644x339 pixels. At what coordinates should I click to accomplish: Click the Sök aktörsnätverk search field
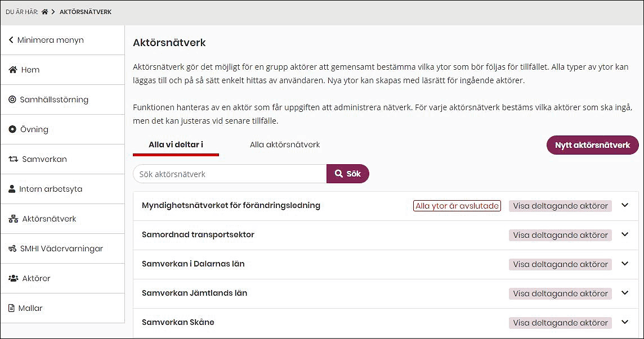[229, 174]
